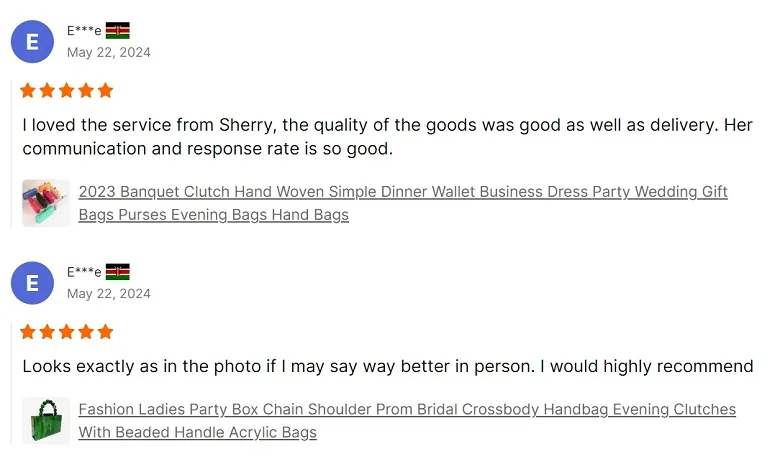The width and height of the screenshot is (780, 459).
Task: Click the May 22, 2024 date of the second review
Action: (109, 293)
